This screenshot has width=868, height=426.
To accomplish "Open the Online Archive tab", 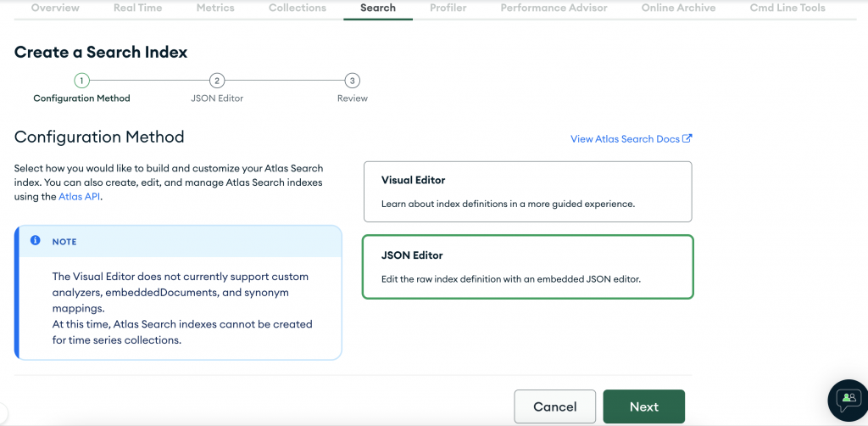I will coord(678,8).
